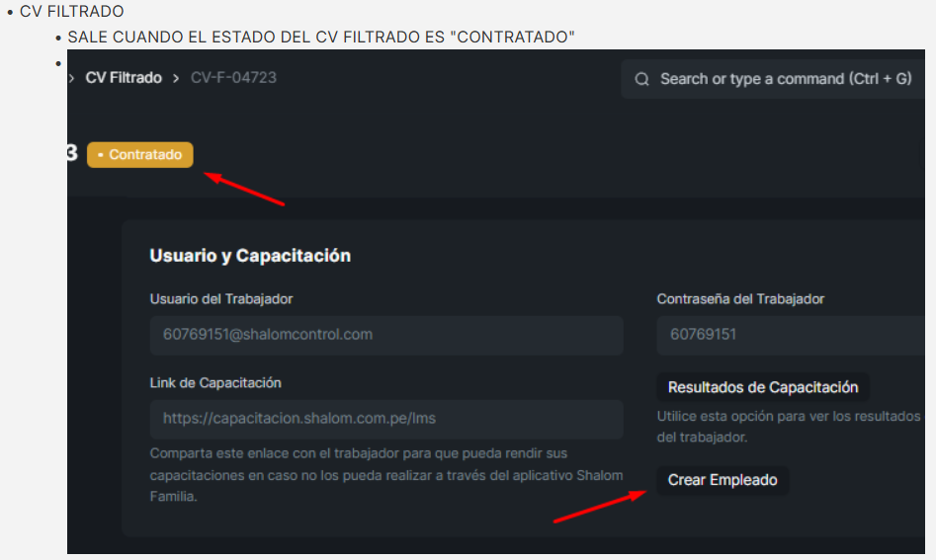
Task: Click the Contraseña del Trabajador field
Action: (791, 335)
